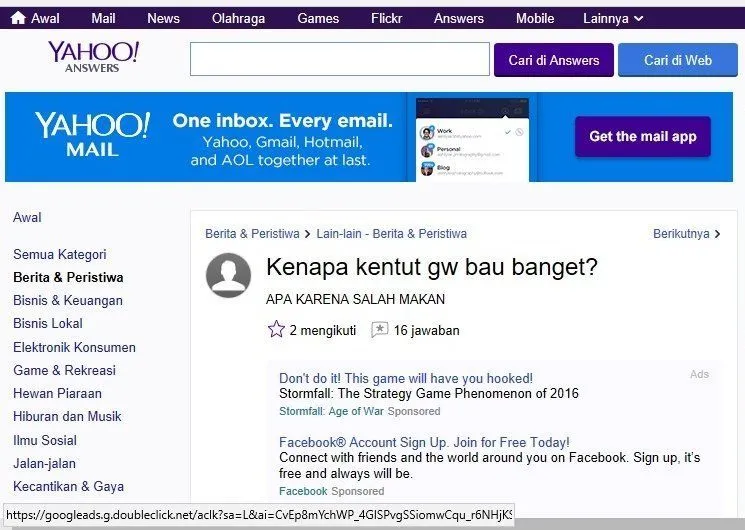Click the star follow icon
Image resolution: width=745 pixels, height=530 pixels.
276,329
